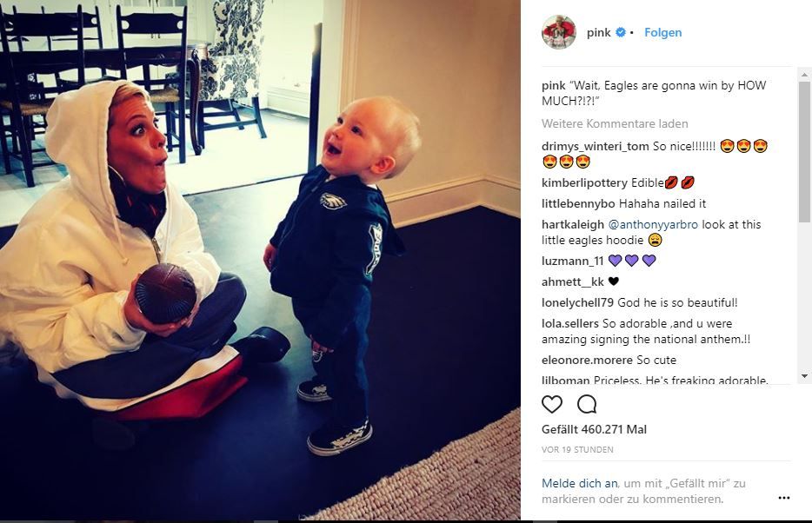
Task: Click the posted photo of mother and child
Action: click(x=260, y=261)
